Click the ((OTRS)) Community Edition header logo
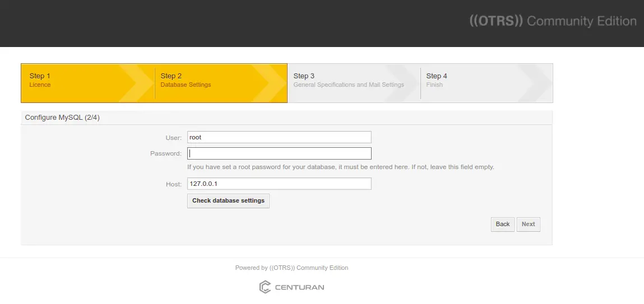644x304 pixels. click(x=553, y=21)
